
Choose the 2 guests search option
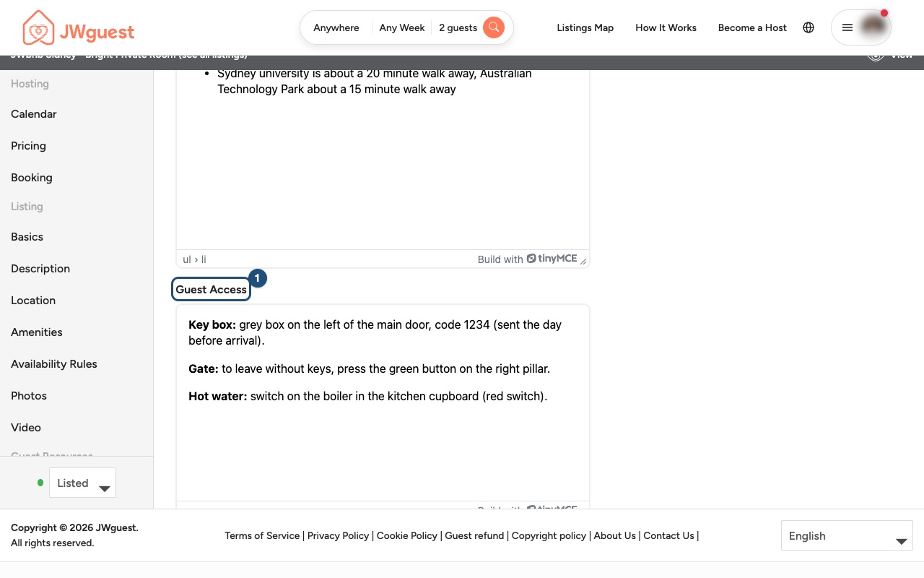click(458, 27)
